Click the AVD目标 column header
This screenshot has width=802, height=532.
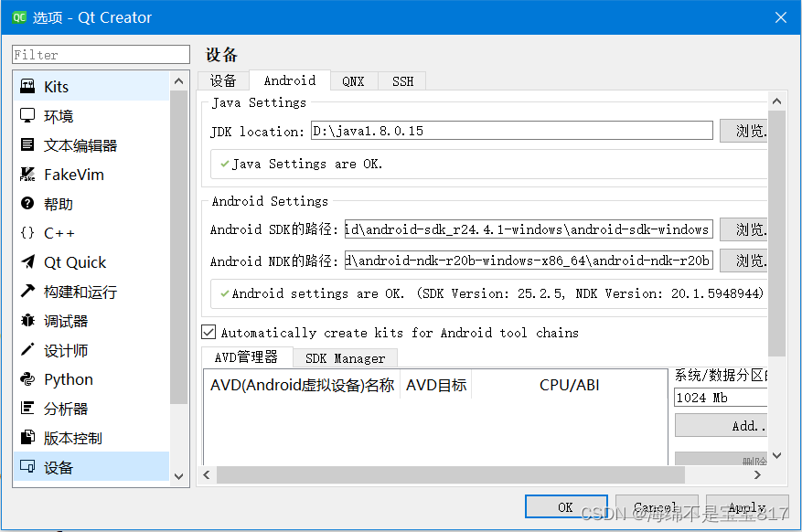436,384
